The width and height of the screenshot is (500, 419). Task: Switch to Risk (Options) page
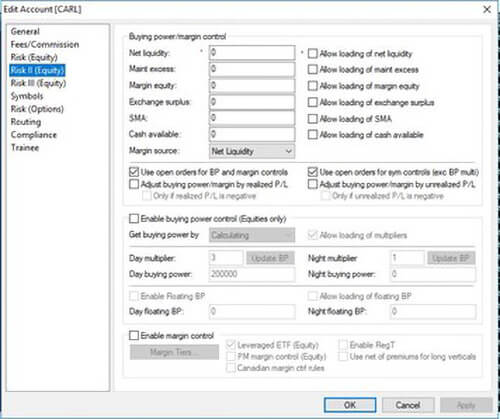click(37, 109)
